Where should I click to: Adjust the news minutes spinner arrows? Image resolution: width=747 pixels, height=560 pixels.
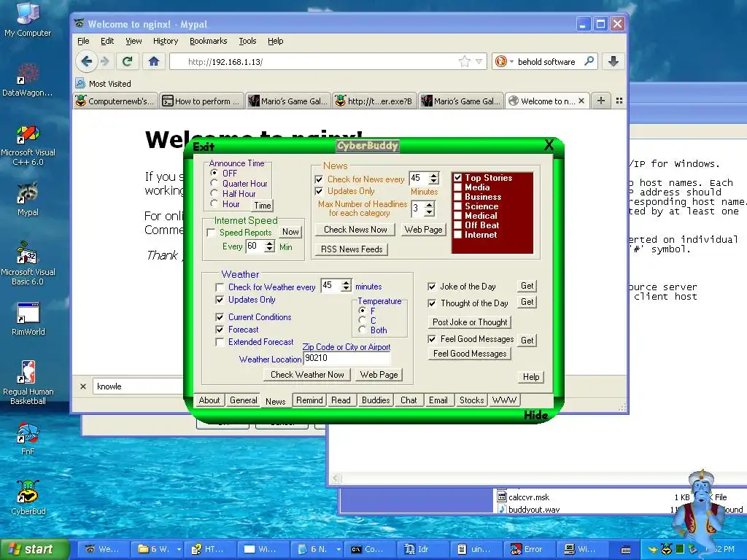pyautogui.click(x=433, y=179)
